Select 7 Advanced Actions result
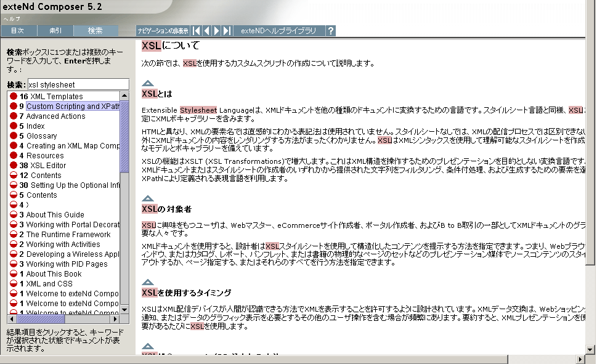This screenshot has width=597, height=364. coord(52,116)
